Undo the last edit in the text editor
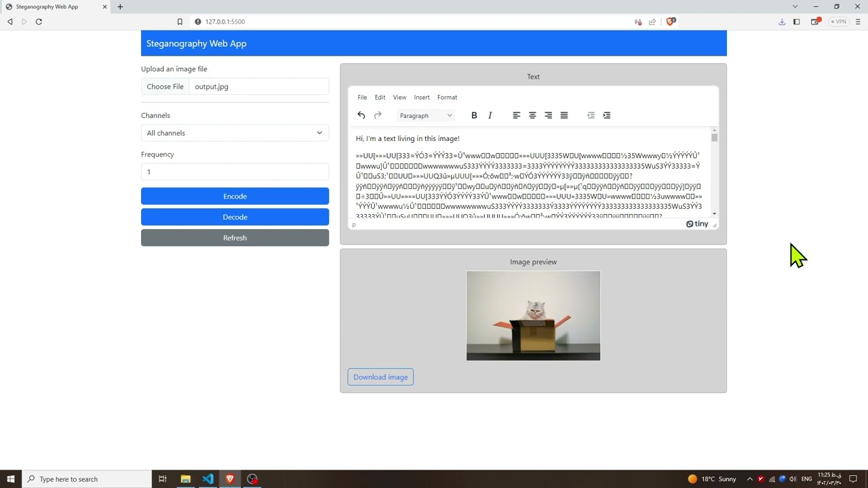 (x=361, y=115)
